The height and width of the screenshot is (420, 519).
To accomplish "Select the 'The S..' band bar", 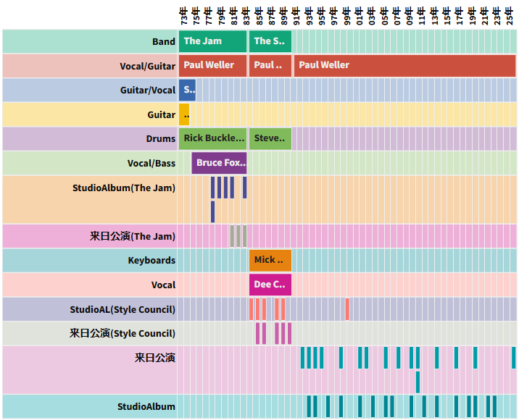I will [x=270, y=41].
